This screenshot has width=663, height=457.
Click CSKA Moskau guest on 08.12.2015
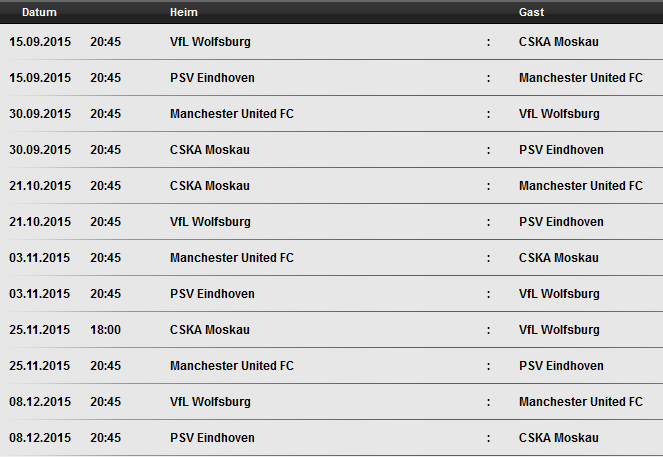(x=559, y=437)
